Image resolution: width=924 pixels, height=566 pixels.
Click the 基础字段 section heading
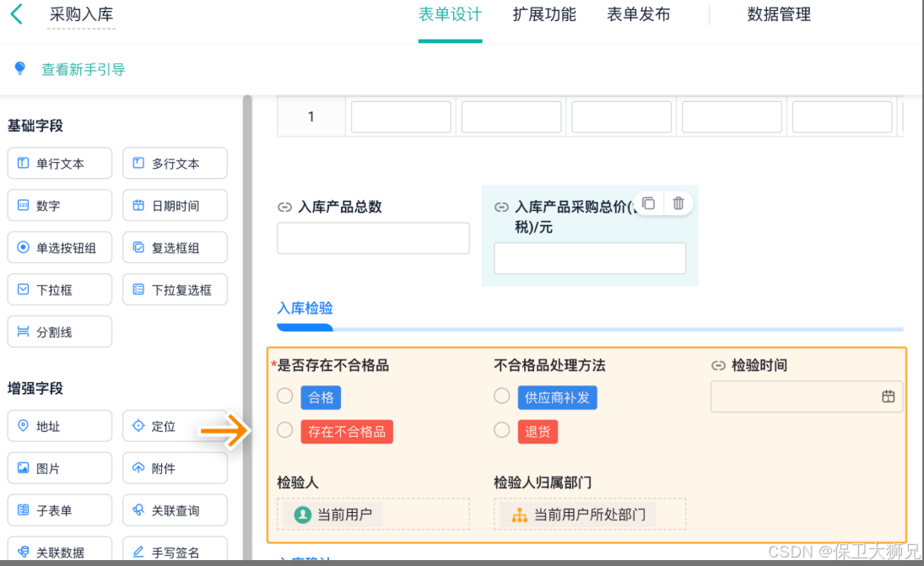(35, 126)
